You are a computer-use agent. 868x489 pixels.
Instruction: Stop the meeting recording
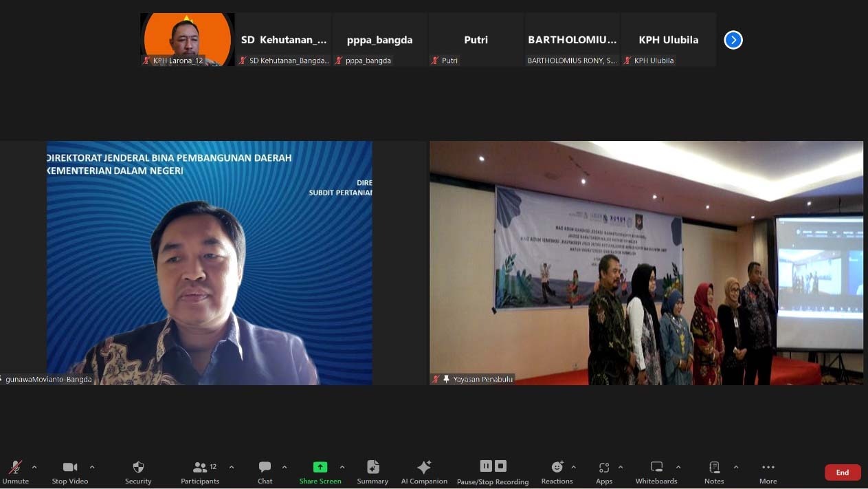501,466
